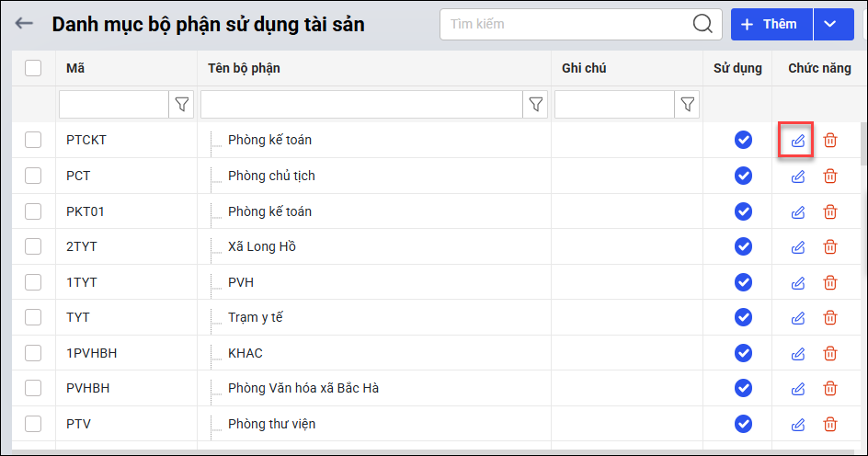Open the Tên bộ phận filter dropdown
Screen dimensions: 868x456
pos(535,105)
